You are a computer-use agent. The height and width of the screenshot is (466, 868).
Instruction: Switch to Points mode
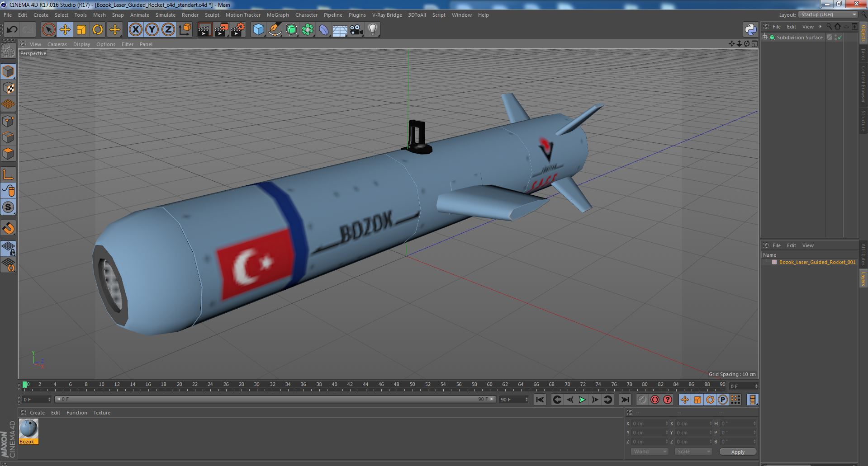point(8,121)
